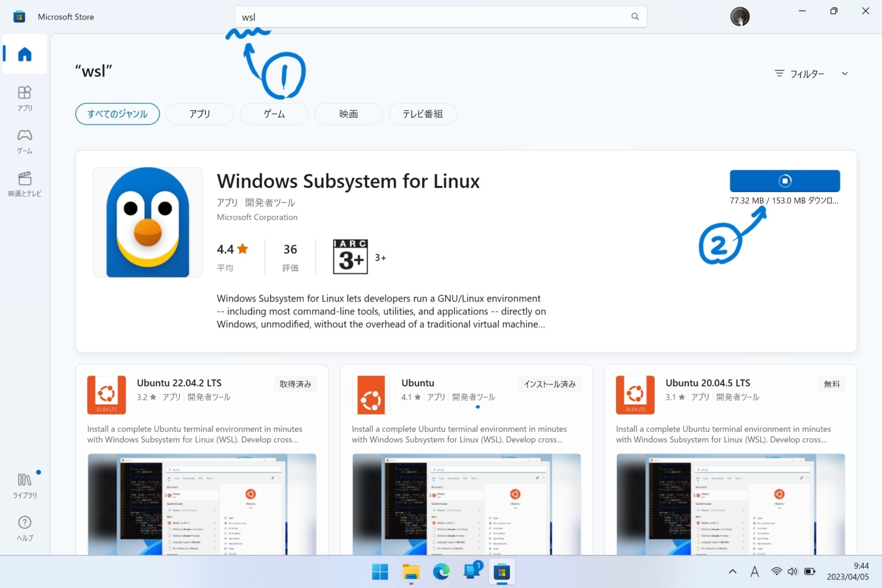Open ヘルプ from the sidebar

pyautogui.click(x=24, y=528)
